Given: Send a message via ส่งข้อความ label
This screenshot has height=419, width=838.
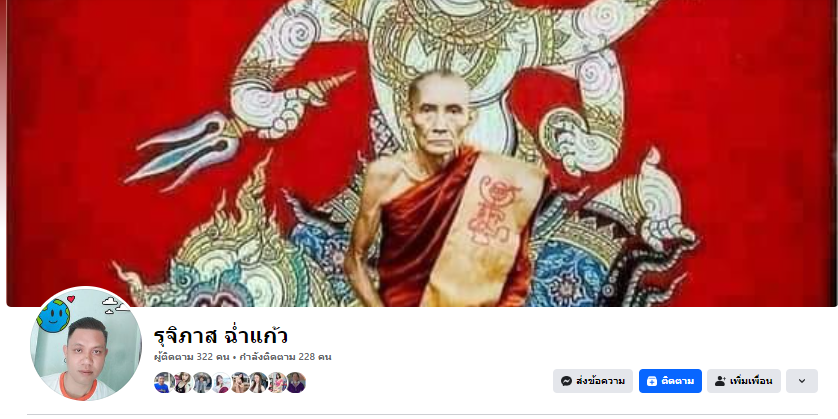Looking at the screenshot, I should [x=601, y=381].
